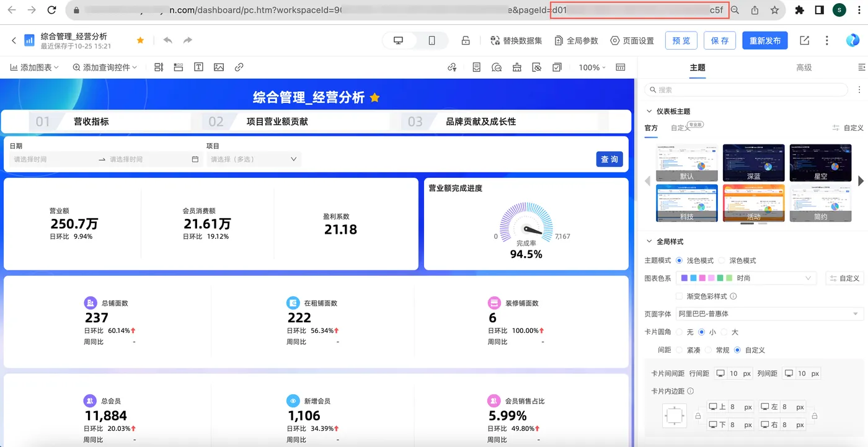Click the 预览 preview button
The image size is (868, 447).
point(681,40)
